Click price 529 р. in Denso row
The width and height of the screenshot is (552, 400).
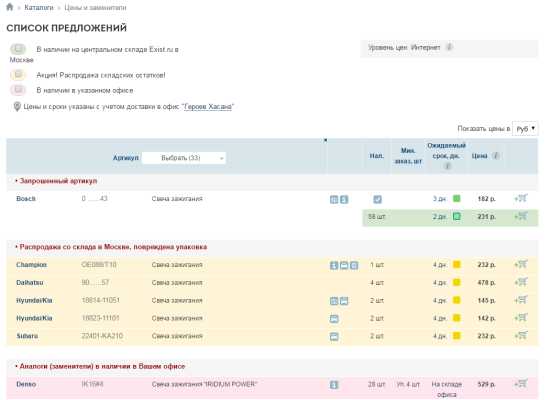(487, 384)
